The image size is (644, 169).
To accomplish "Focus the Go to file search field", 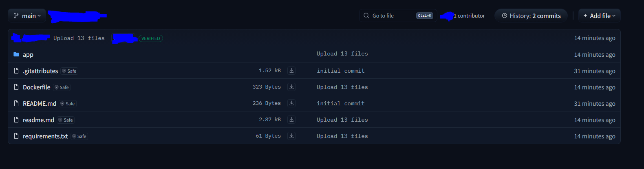I will pyautogui.click(x=398, y=16).
